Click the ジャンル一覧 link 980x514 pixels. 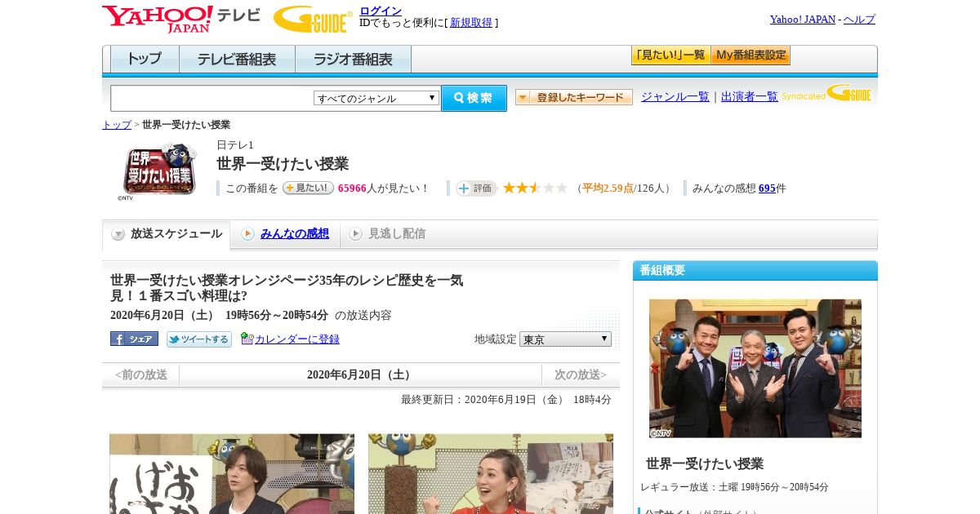coord(675,97)
